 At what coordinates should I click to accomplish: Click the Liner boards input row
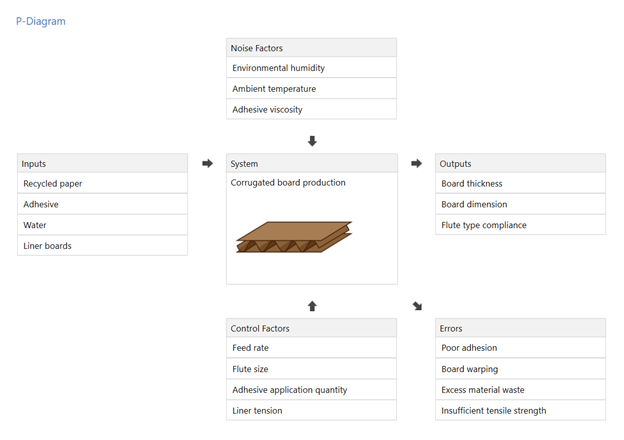pyautogui.click(x=102, y=245)
